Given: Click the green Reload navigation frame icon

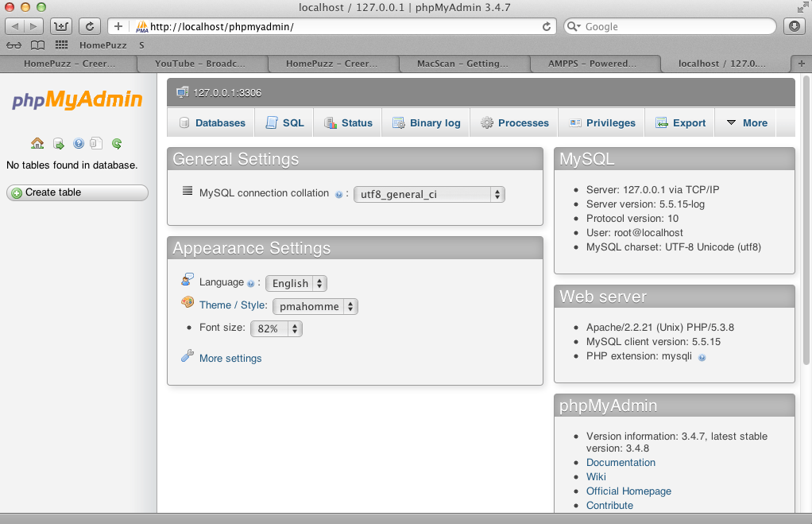Looking at the screenshot, I should (117, 144).
